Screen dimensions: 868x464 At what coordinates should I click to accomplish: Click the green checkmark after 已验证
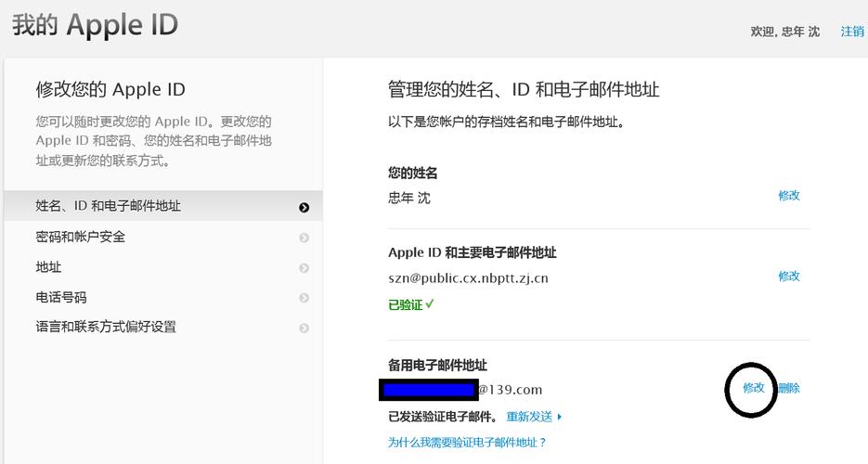[430, 303]
